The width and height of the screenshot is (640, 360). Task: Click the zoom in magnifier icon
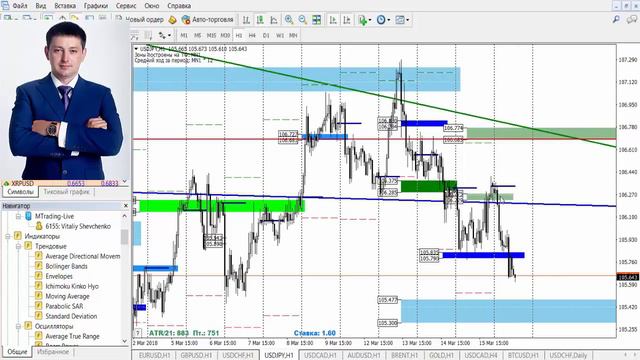click(289, 20)
